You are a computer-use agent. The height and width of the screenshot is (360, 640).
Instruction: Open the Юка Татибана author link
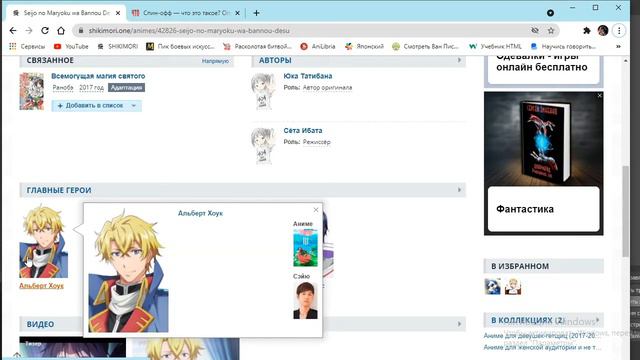point(308,76)
